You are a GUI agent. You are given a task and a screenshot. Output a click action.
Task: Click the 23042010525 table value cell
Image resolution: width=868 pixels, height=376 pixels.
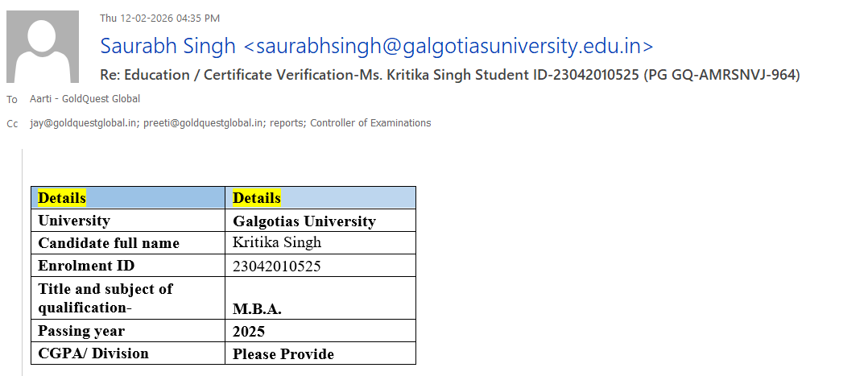(x=320, y=266)
